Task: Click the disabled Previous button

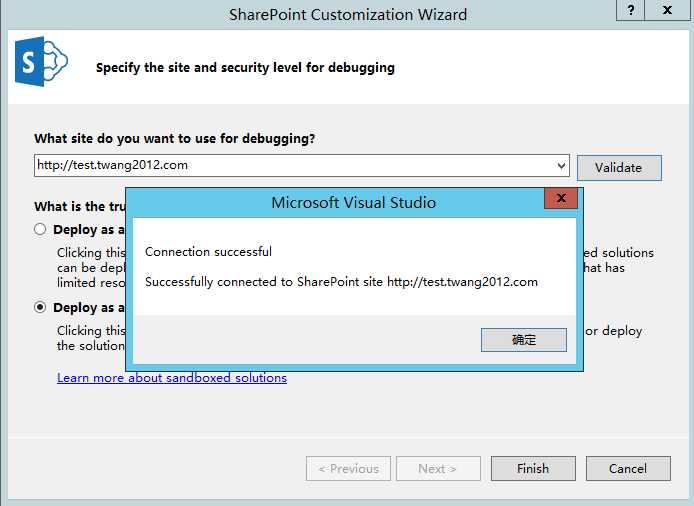Action: [348, 468]
